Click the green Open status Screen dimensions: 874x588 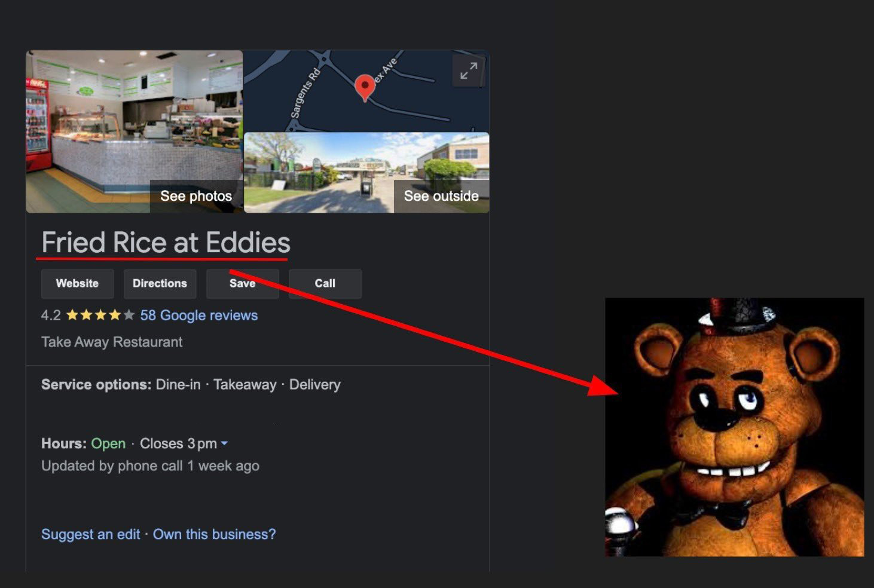coord(108,443)
